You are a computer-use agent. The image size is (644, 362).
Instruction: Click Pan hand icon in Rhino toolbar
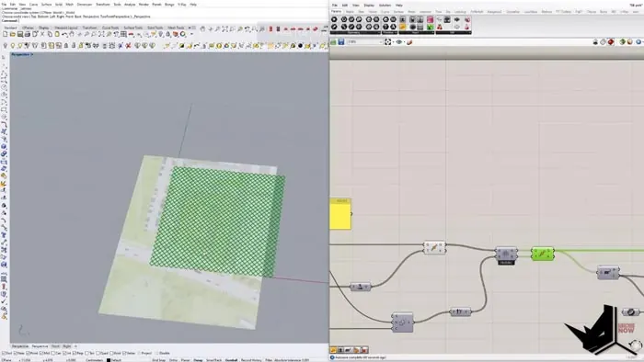tap(72, 34)
